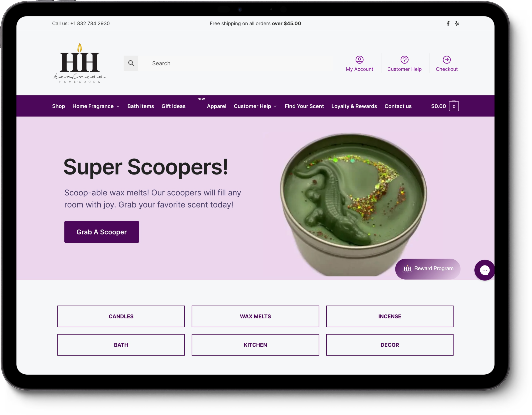Focus the Search input field
The width and height of the screenshot is (532, 415).
[x=236, y=63]
